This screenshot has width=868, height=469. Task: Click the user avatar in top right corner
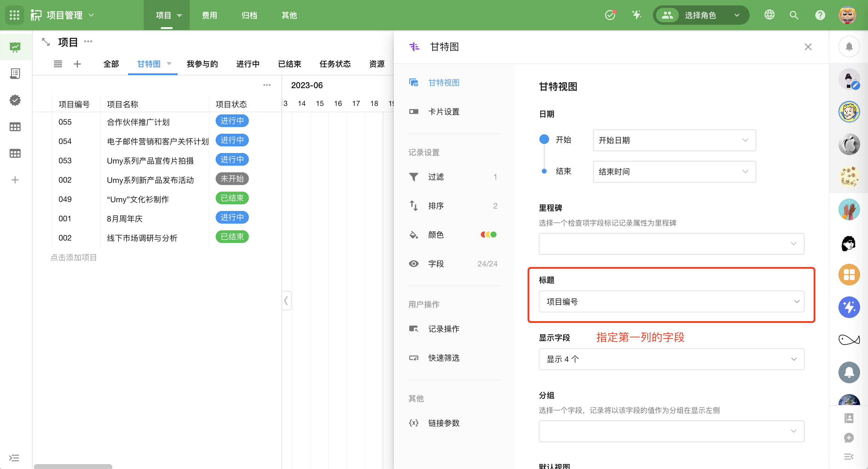(847, 15)
